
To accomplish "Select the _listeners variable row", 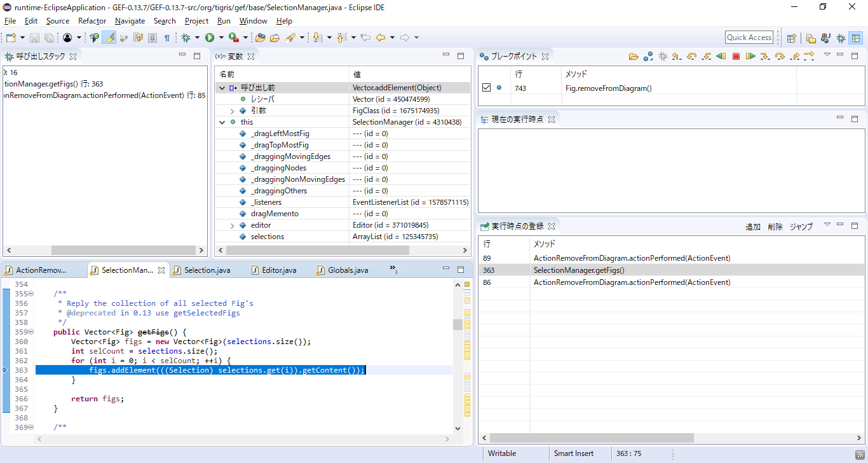I will 342,202.
